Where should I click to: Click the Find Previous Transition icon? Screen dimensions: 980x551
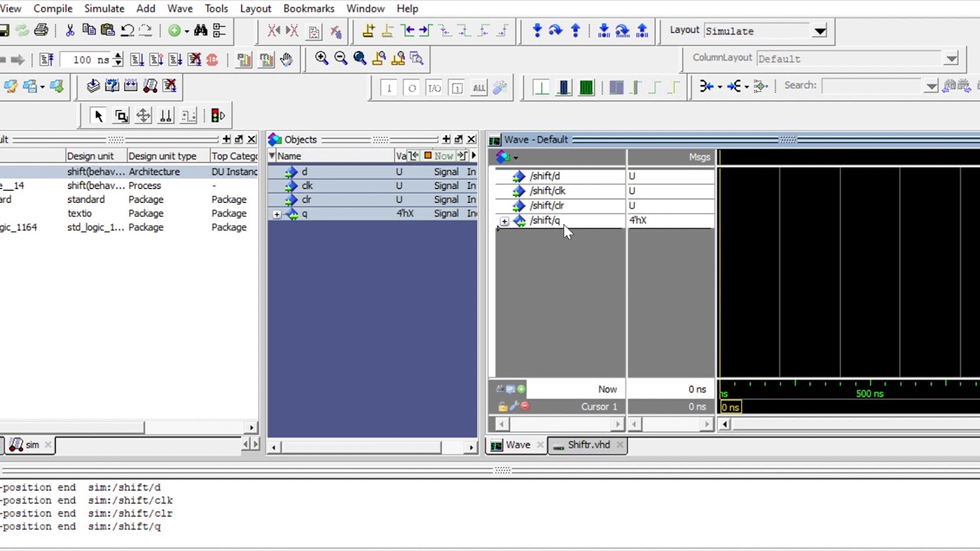point(407,31)
